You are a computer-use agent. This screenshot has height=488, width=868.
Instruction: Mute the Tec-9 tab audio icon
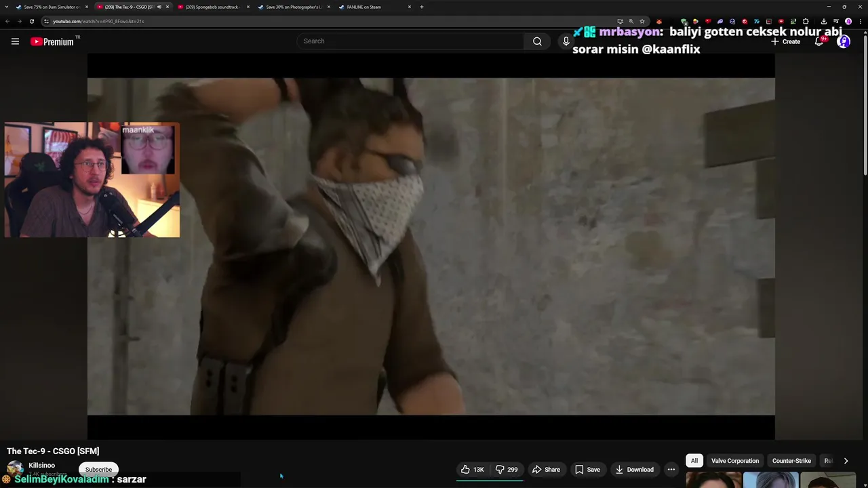[x=159, y=7]
